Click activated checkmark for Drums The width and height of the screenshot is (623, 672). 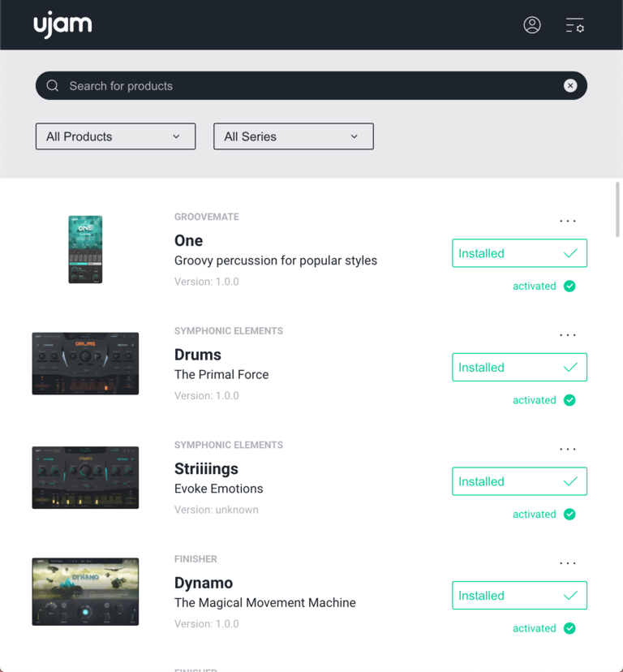(x=569, y=400)
